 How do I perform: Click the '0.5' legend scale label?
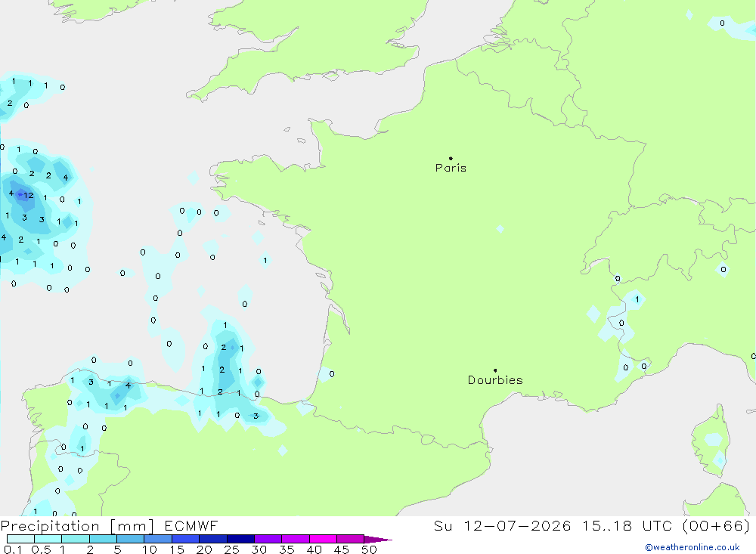click(41, 549)
